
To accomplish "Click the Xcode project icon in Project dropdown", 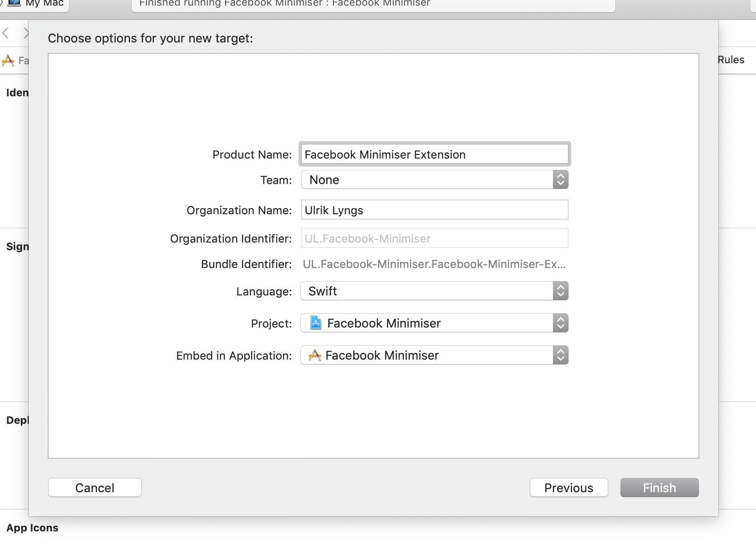I will click(316, 323).
